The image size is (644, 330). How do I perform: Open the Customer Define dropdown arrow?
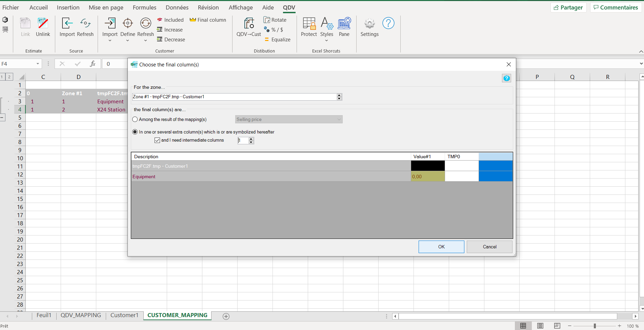click(x=128, y=41)
